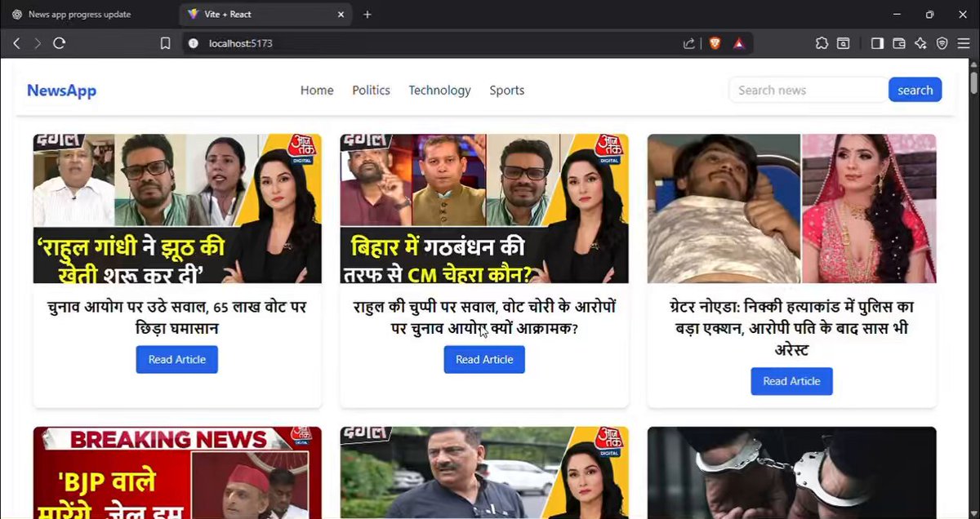Go forward using the browser forward arrow
The width and height of the screenshot is (980, 519).
(x=38, y=43)
